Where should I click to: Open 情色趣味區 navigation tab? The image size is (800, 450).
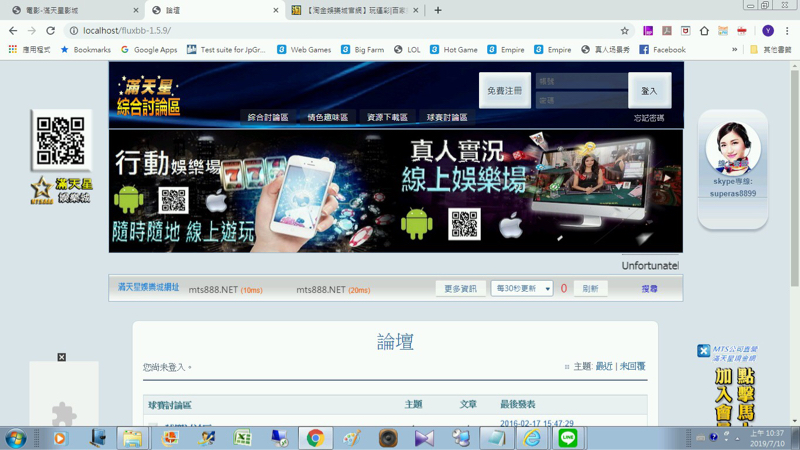pos(328,117)
